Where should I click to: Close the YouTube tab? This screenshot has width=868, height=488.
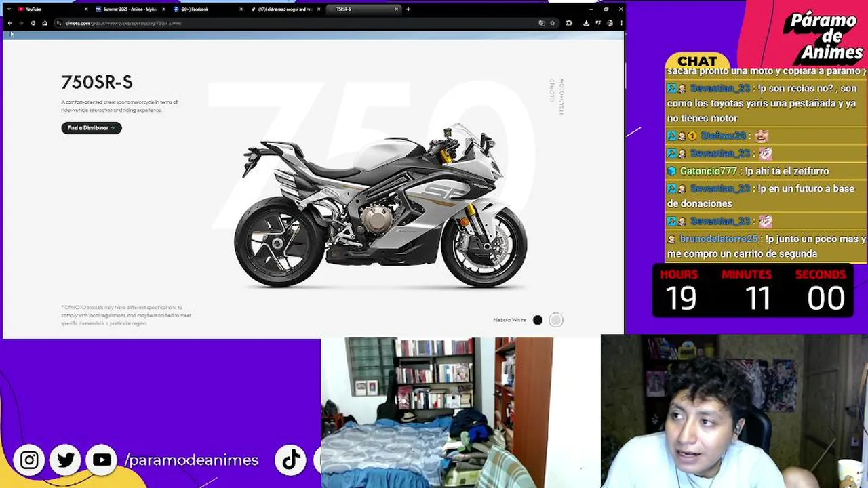85,9
